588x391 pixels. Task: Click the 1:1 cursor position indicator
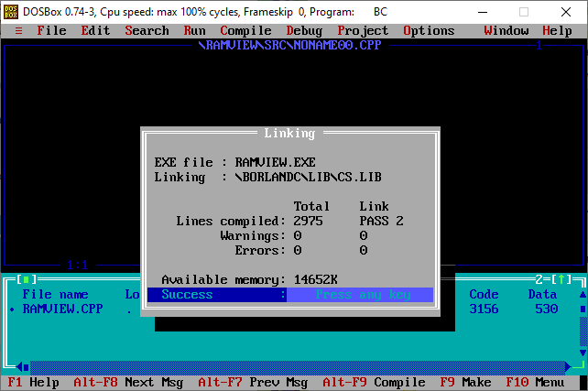coord(78,265)
